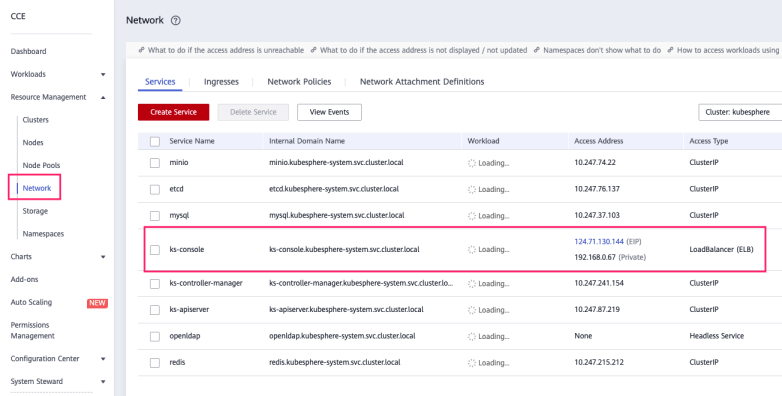Viewport: 782px width, 396px height.
Task: Click etcd.kubesphere-system.svc.cluster.local domain text
Action: point(334,189)
